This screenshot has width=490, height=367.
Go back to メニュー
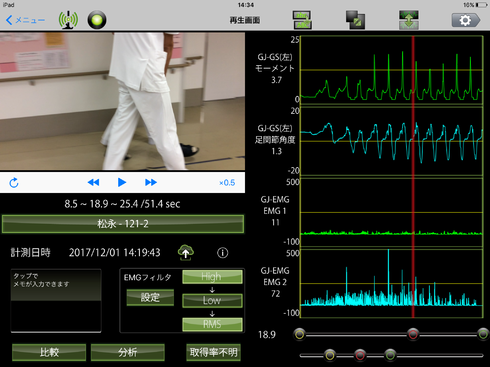[25, 20]
